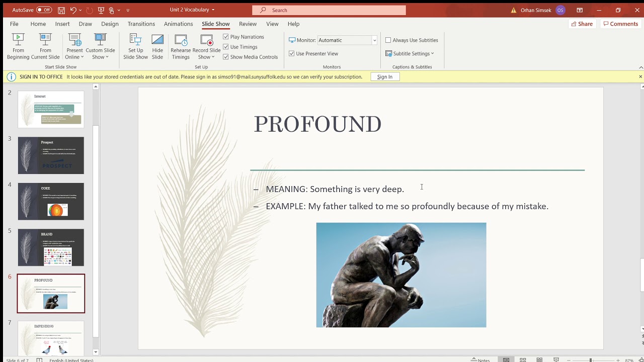
Task: Dismiss the sign-in notification bar
Action: click(x=640, y=76)
